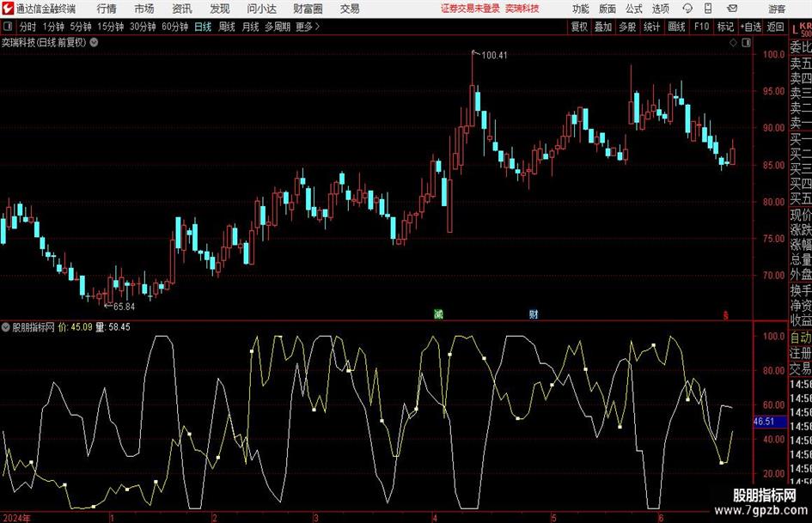Click the 复权 button
Screen dimensions: 812x523
pyautogui.click(x=579, y=27)
